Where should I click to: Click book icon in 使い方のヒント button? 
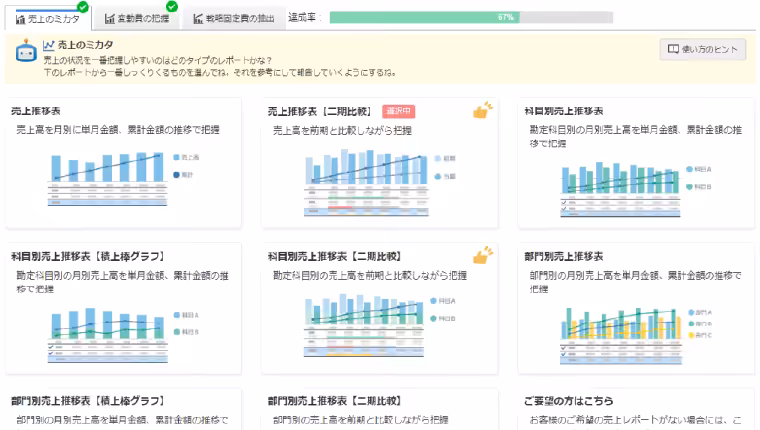[674, 48]
